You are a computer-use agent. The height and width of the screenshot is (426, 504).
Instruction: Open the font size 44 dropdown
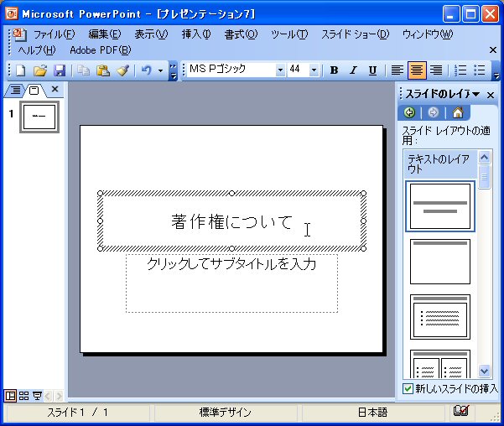[x=314, y=70]
